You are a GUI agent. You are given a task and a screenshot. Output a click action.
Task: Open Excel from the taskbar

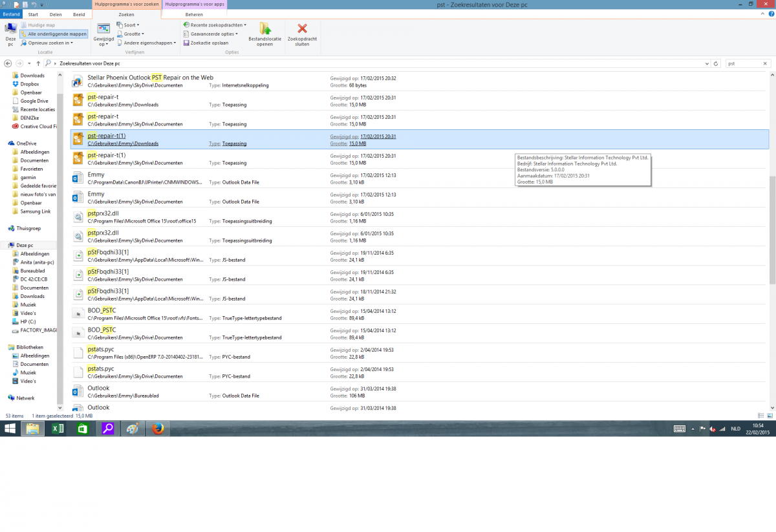57,429
